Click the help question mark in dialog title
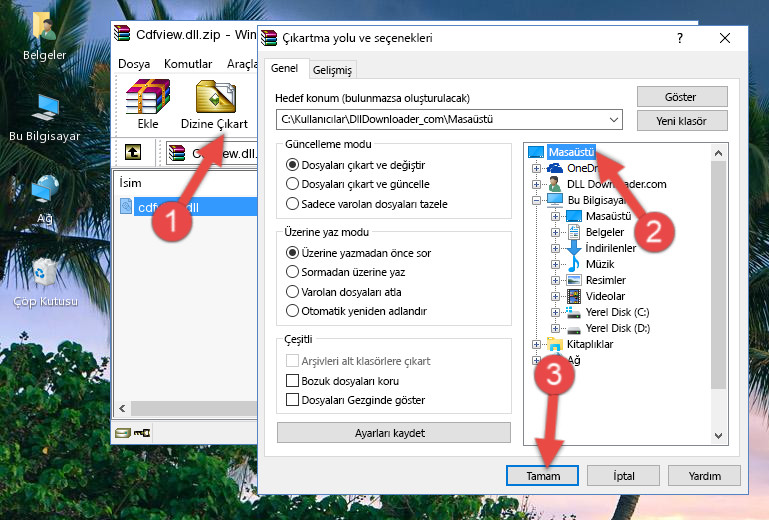 680,38
